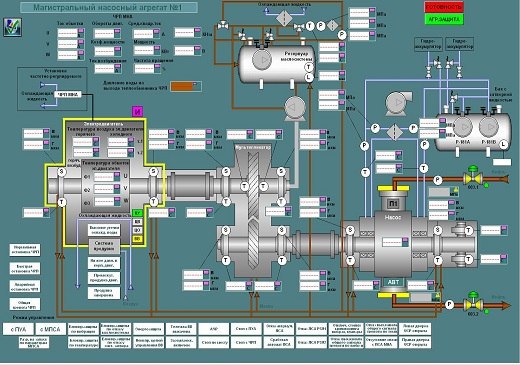Click the ЧРП МНА block in cooling scheme
The height and width of the screenshot is (365, 520).
[x=68, y=94]
